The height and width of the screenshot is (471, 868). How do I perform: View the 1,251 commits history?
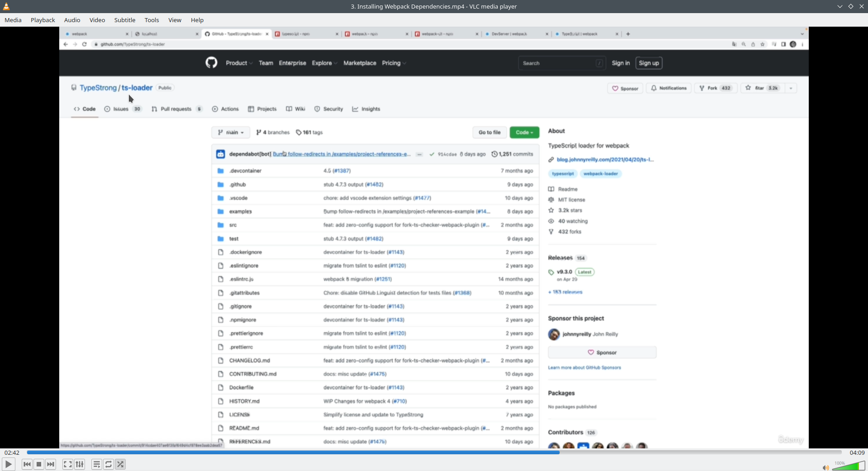click(x=512, y=154)
